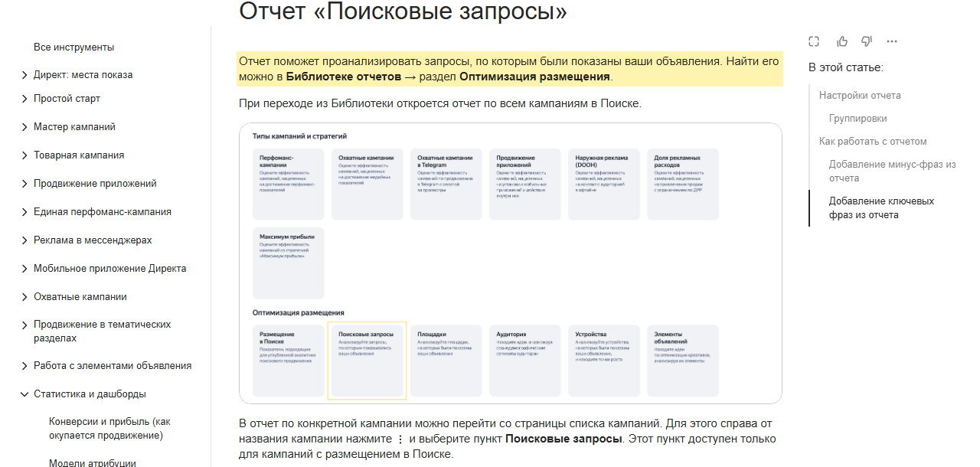Jump to Как работать с отчетом section

(873, 142)
